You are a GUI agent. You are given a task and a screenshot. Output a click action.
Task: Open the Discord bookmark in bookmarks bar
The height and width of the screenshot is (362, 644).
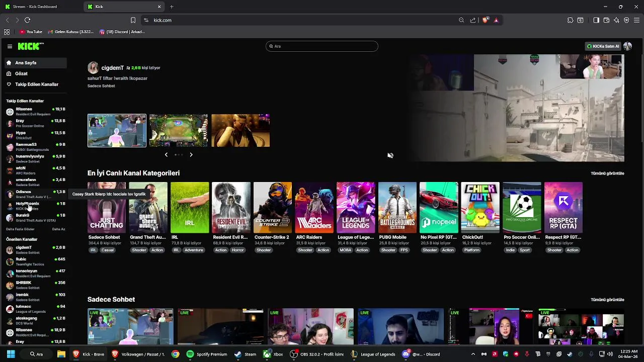(x=122, y=32)
